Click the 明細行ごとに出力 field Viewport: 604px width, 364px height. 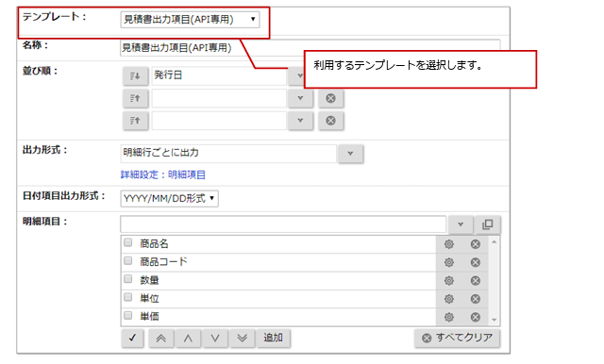click(x=228, y=153)
